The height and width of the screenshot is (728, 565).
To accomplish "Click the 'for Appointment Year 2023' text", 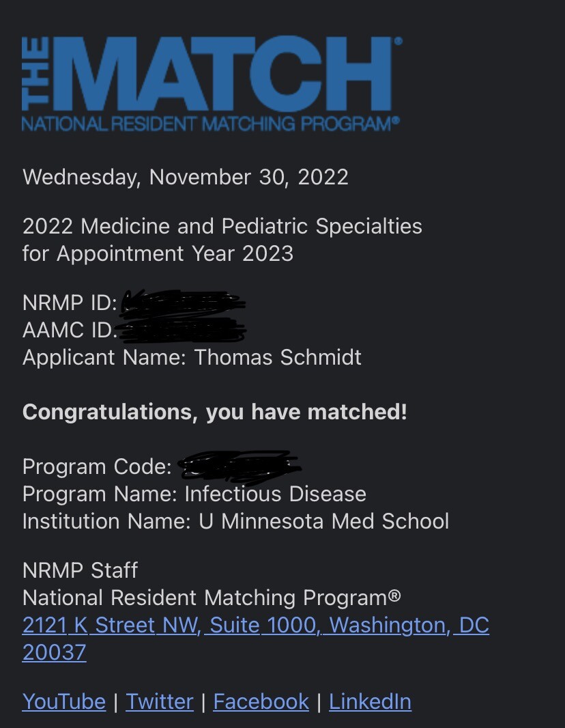I will 158,253.
